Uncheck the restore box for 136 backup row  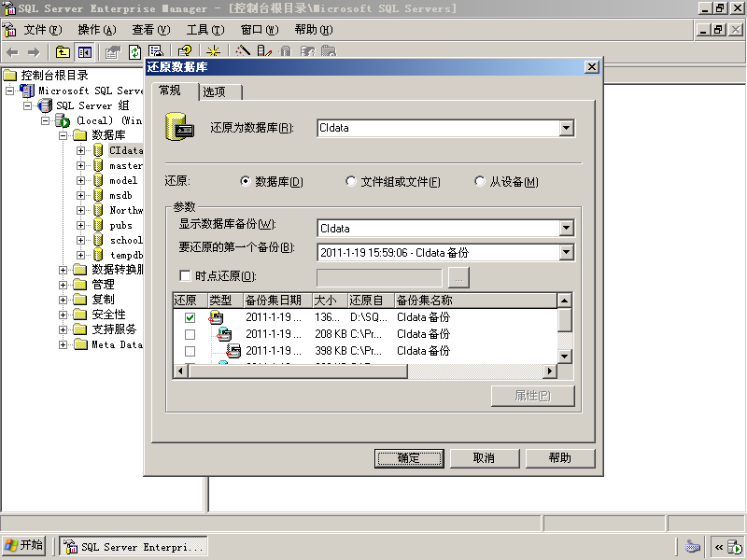(190, 317)
